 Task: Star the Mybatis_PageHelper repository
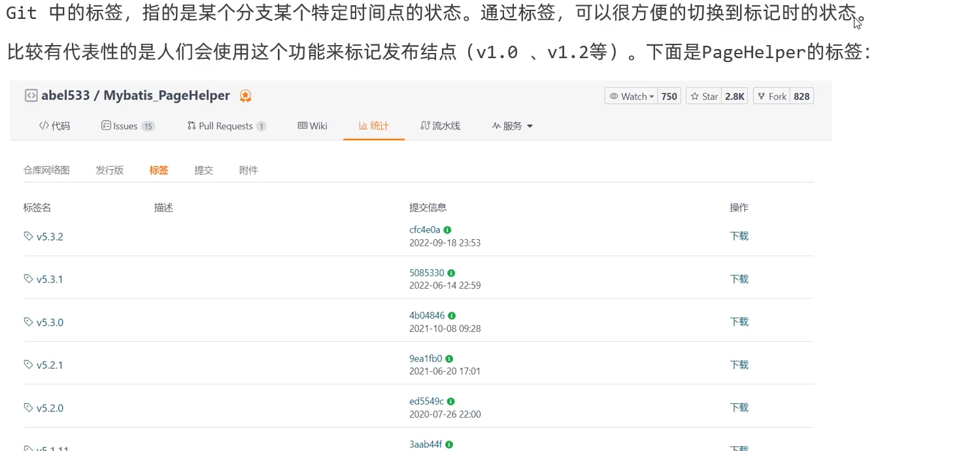click(x=703, y=96)
